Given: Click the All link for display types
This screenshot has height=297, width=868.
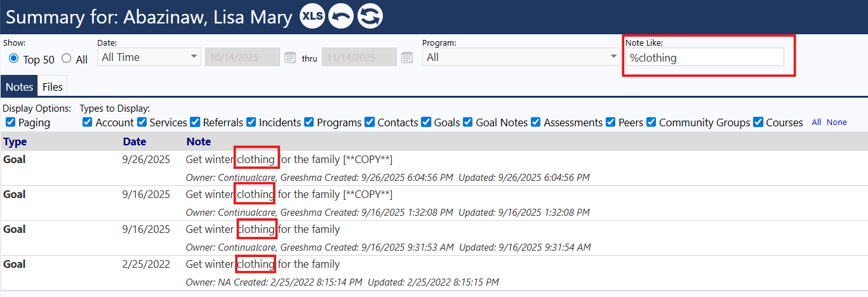Looking at the screenshot, I should [x=817, y=122].
